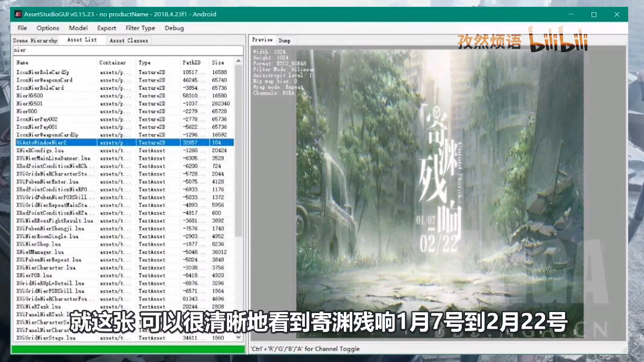Image resolution: width=644 pixels, height=362 pixels.
Task: Select the IconNierWeaponsCard asset row
Action: pyautogui.click(x=124, y=80)
